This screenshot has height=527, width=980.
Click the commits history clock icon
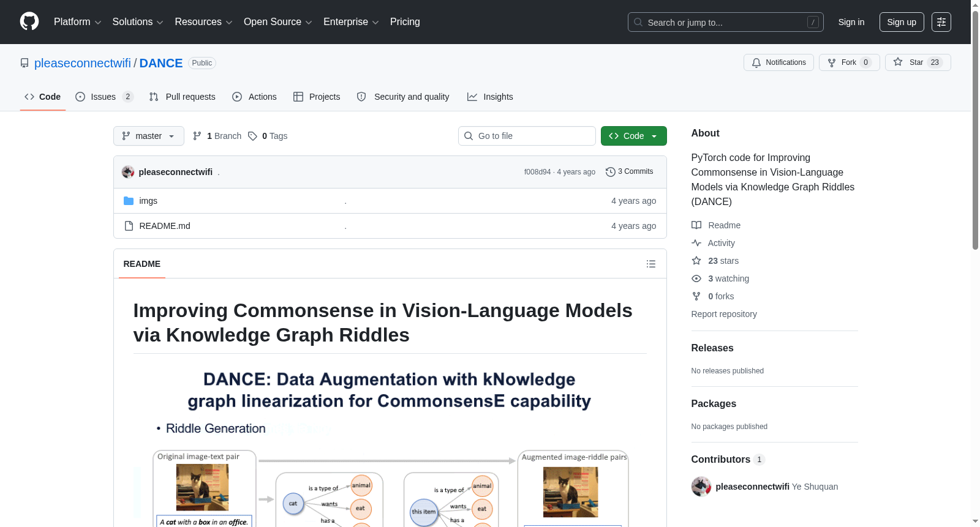click(x=610, y=172)
